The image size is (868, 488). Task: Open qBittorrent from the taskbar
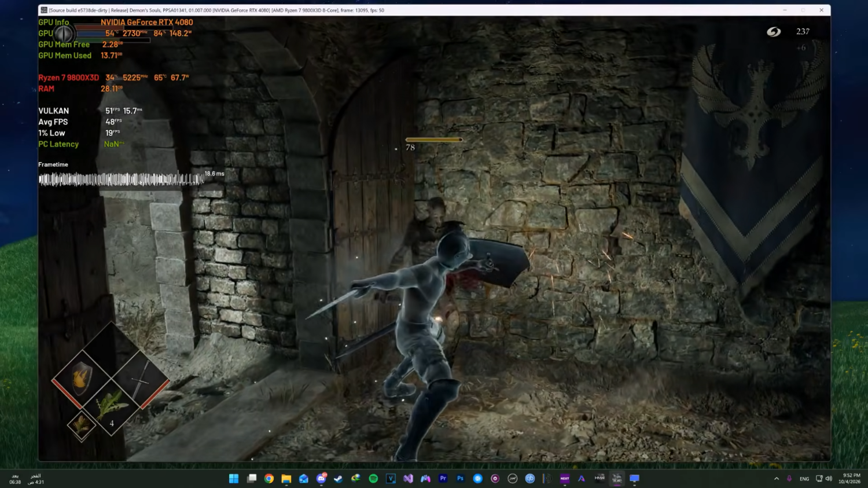point(529,478)
